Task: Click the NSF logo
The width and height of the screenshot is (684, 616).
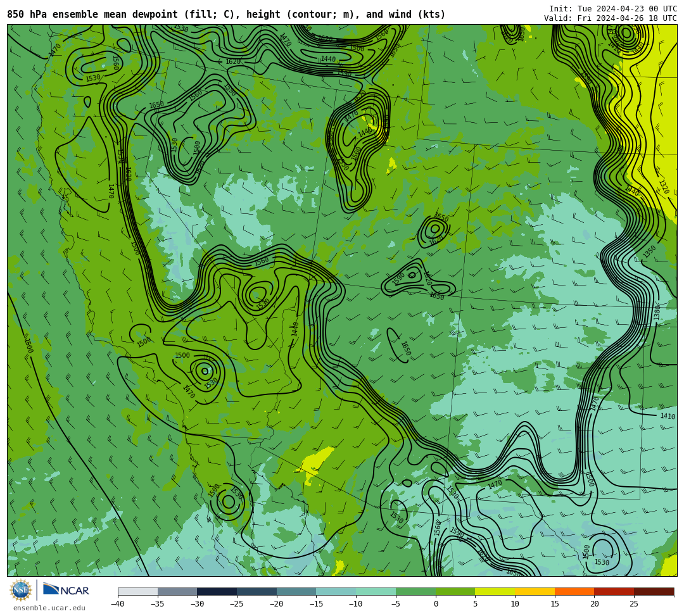Action: click(x=20, y=590)
